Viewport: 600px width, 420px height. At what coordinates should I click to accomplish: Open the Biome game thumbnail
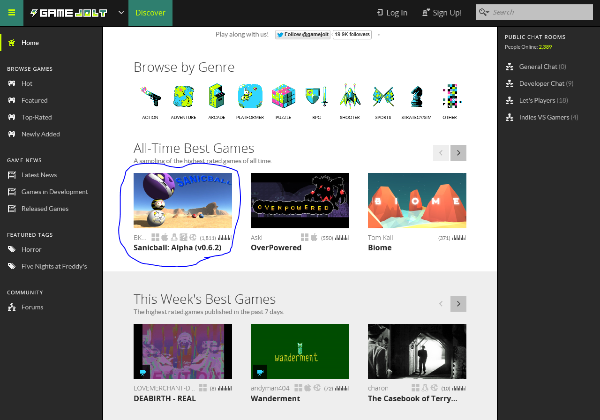pos(417,200)
